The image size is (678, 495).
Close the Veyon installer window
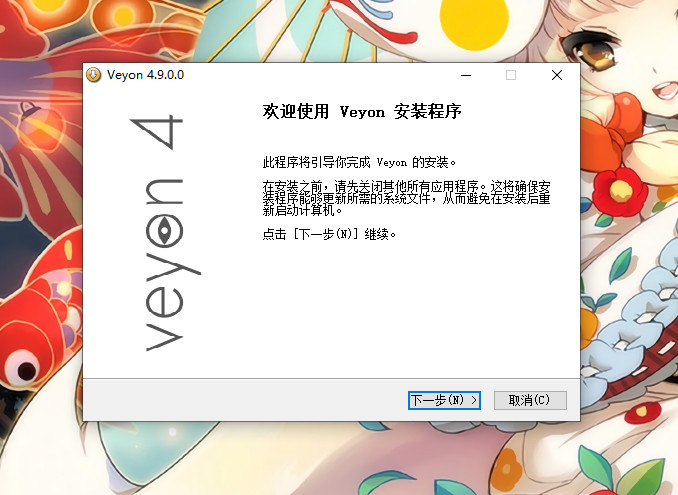click(x=557, y=75)
